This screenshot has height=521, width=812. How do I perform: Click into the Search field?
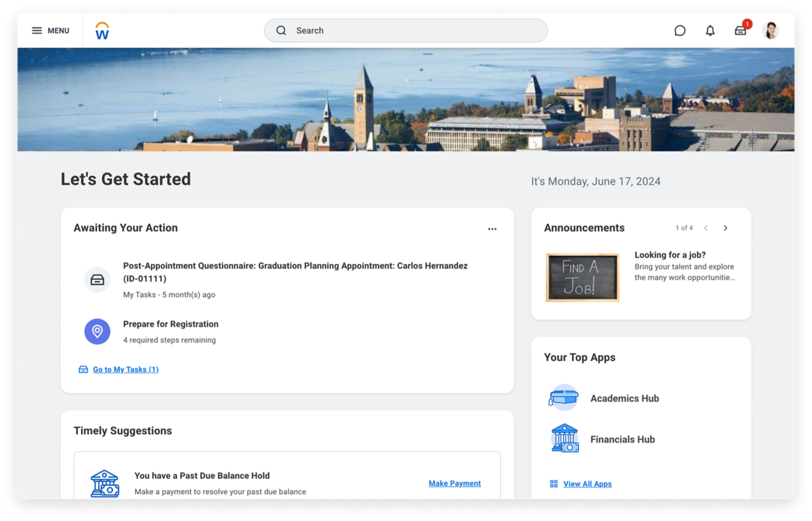click(405, 31)
